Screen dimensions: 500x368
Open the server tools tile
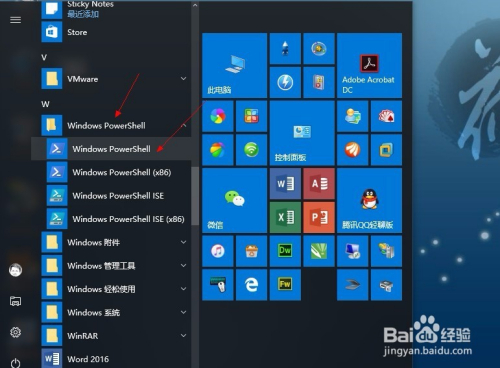click(x=386, y=251)
